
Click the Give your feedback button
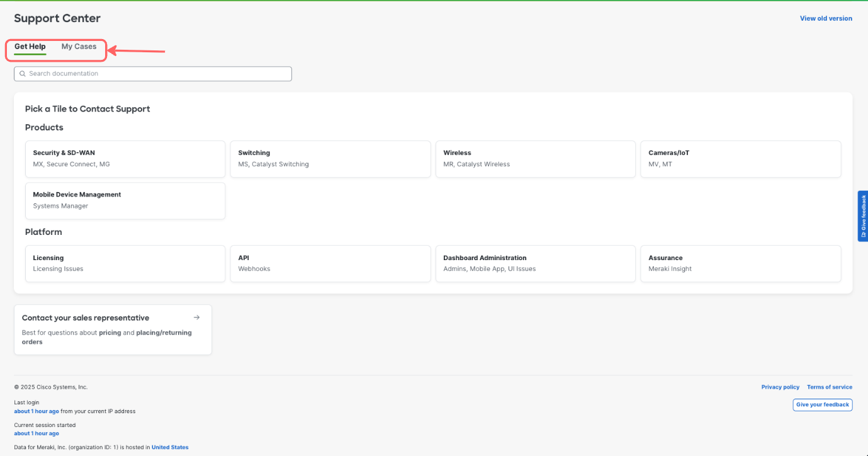(822, 404)
